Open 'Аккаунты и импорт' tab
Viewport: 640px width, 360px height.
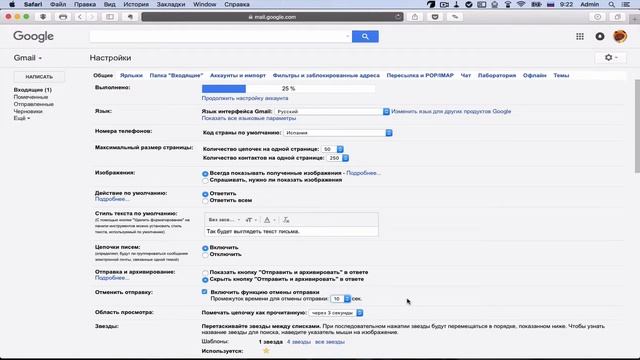click(238, 76)
